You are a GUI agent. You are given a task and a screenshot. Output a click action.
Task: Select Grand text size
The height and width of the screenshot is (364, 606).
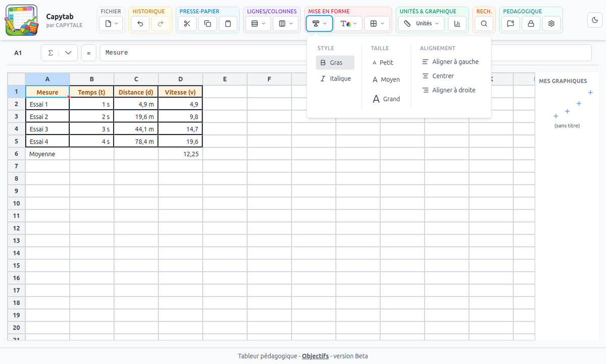pyautogui.click(x=386, y=99)
